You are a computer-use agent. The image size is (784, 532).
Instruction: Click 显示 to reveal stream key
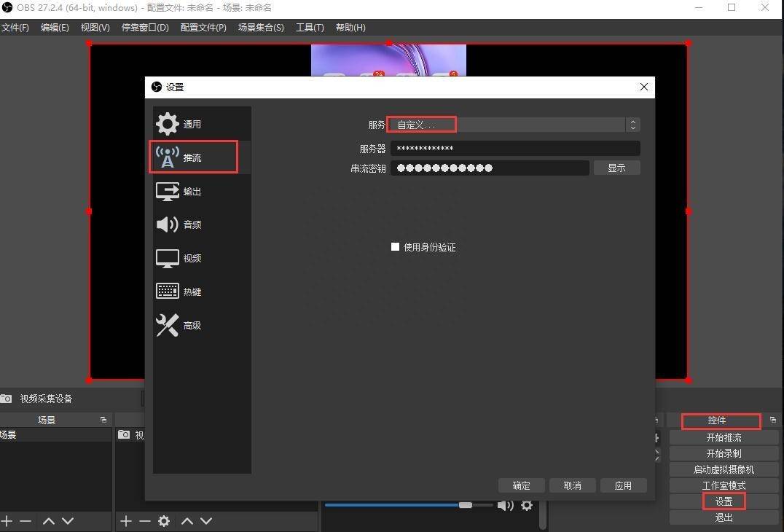point(616,168)
